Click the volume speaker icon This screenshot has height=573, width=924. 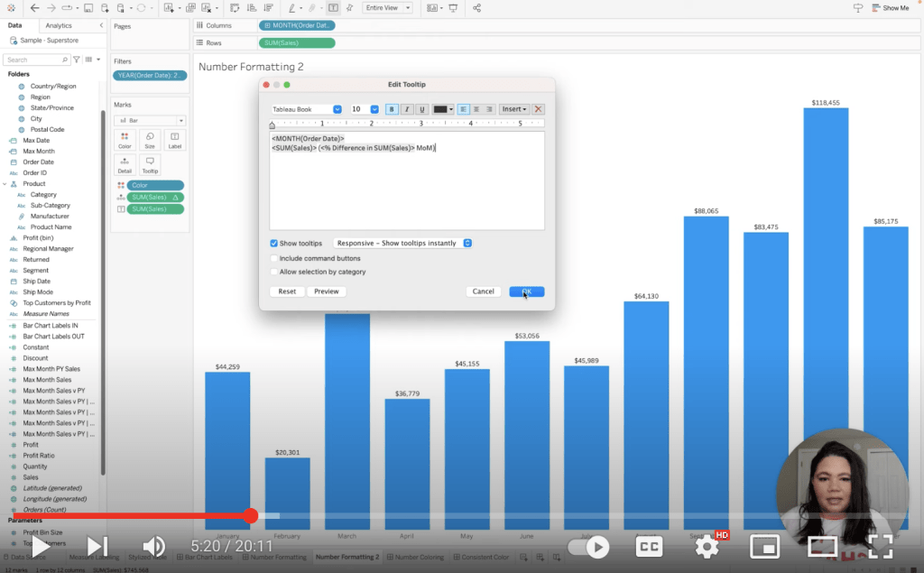[x=153, y=547]
